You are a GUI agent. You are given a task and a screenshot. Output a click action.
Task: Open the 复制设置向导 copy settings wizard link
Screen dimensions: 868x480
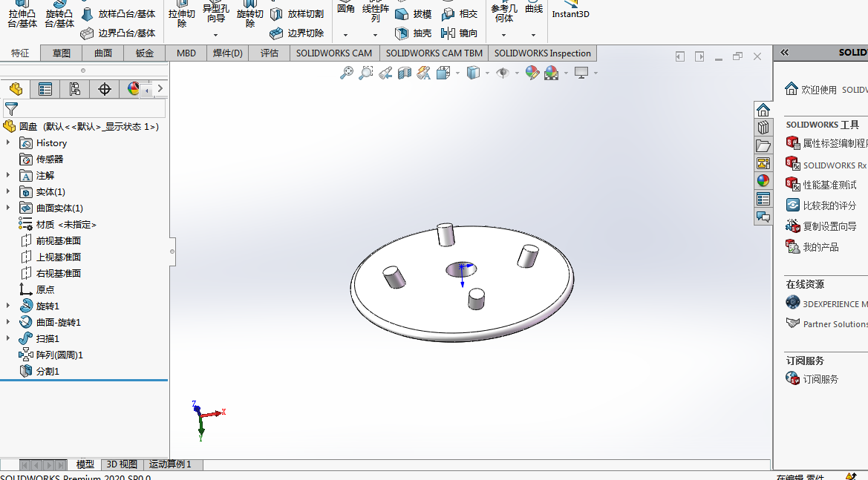(x=821, y=226)
